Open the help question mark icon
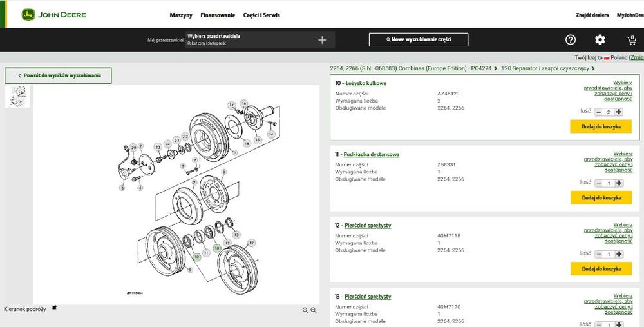 point(571,39)
